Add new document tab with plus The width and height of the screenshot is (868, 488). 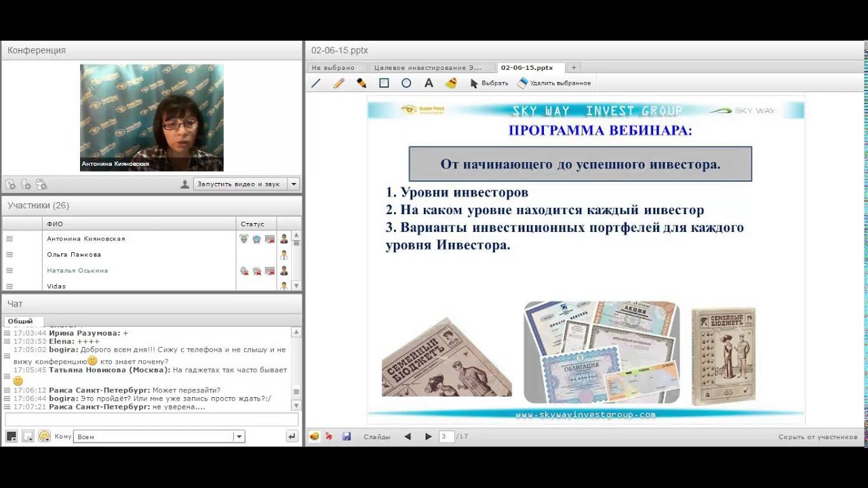pos(574,68)
